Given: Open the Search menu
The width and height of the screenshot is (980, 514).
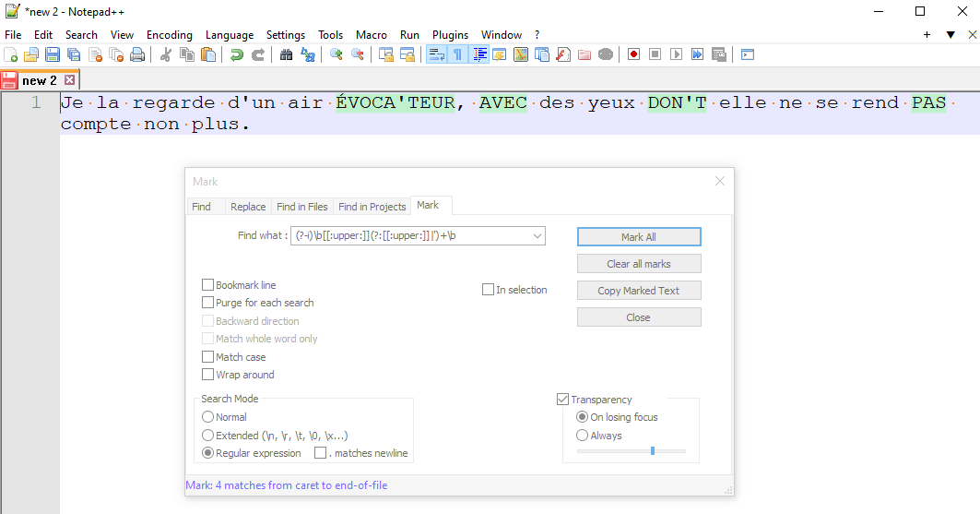Looking at the screenshot, I should (81, 35).
